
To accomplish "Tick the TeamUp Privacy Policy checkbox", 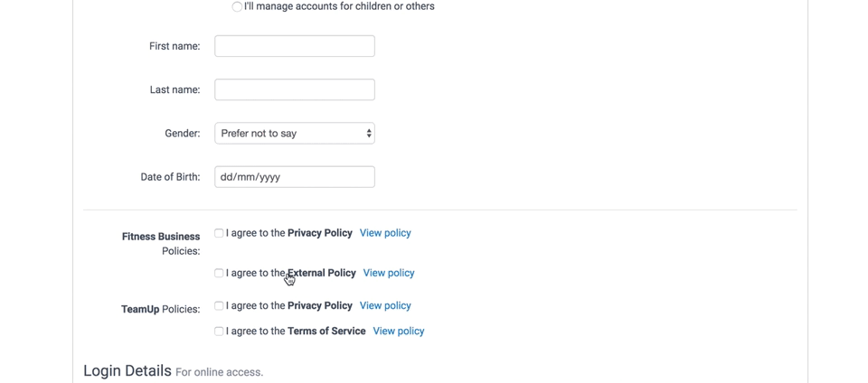I will (219, 305).
